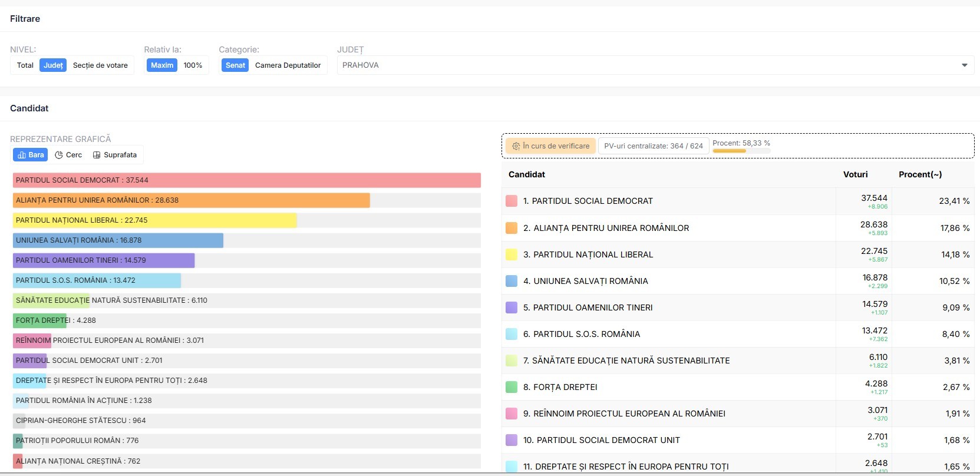Click the Alianța pentru Unirea Românilor bar
This screenshot has height=476, width=980.
point(192,200)
